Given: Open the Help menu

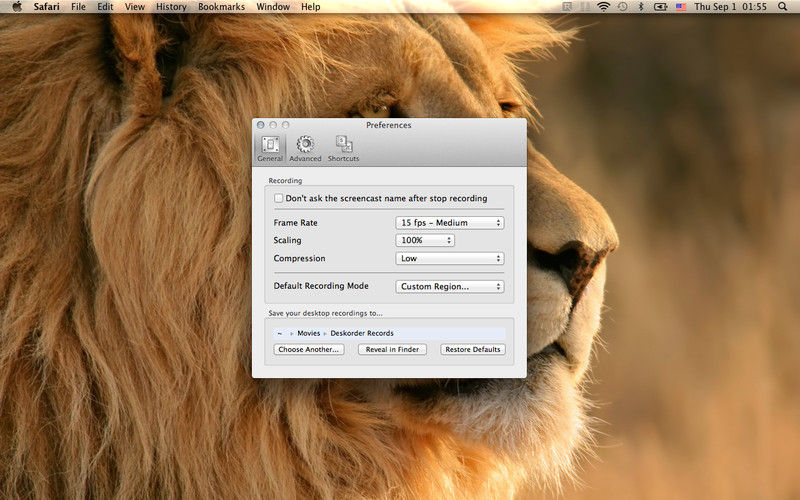Looking at the screenshot, I should coord(311,7).
